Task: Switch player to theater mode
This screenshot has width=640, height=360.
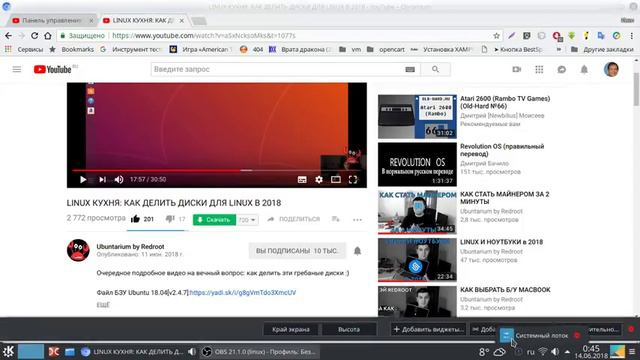Action: click(336, 180)
